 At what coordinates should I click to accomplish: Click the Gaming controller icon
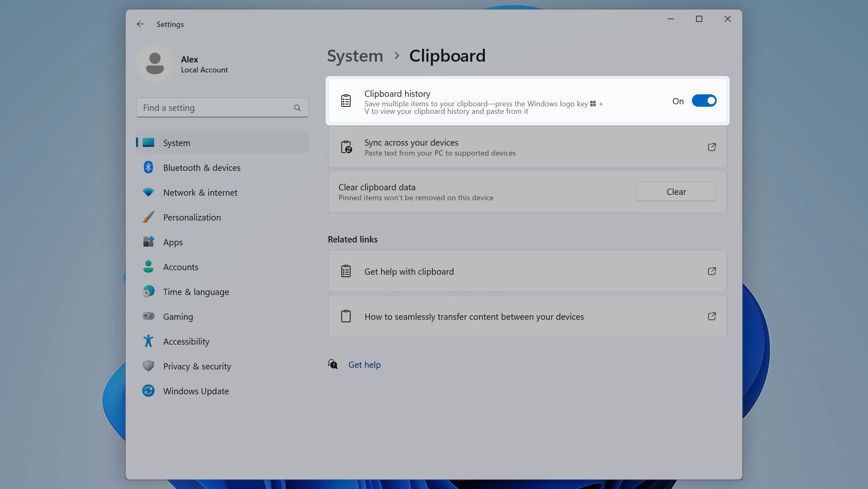[148, 316]
